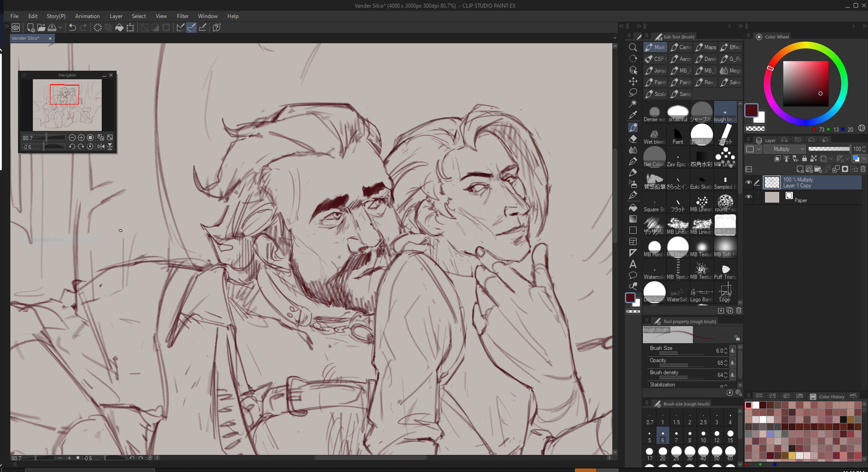Click the color wheel saturation square
Screen dimensions: 868x472
click(x=806, y=84)
